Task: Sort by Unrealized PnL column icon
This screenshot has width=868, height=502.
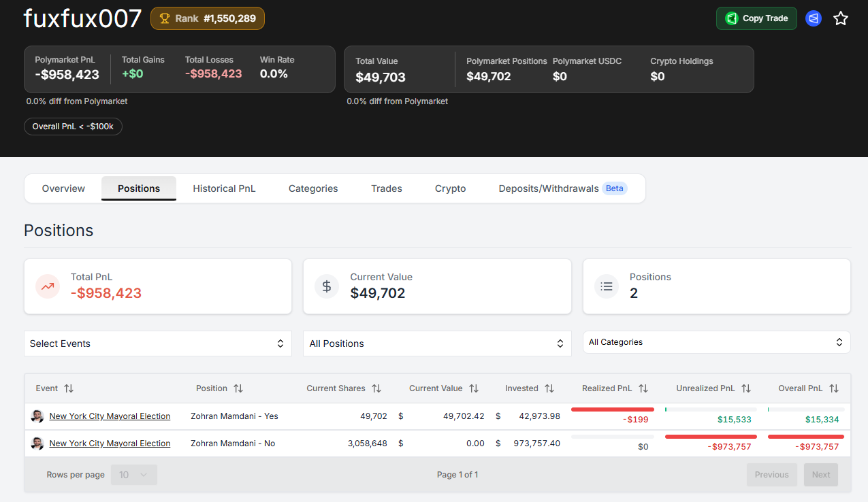Action: [x=746, y=388]
